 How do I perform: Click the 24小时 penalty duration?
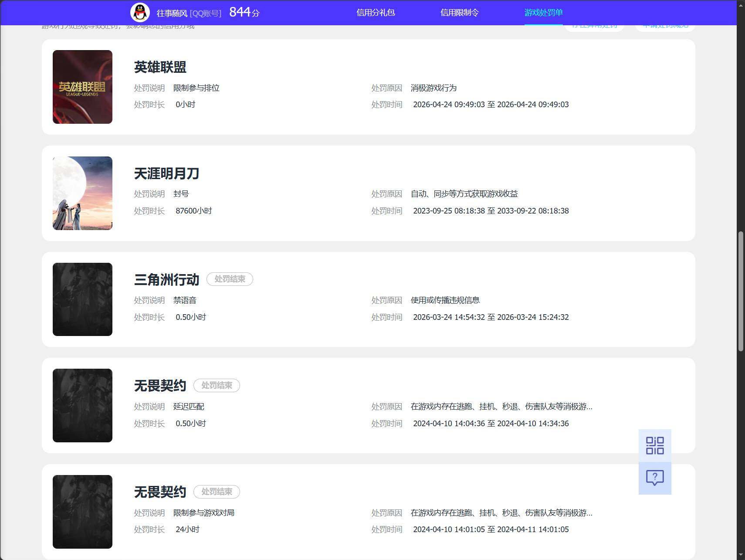187,529
